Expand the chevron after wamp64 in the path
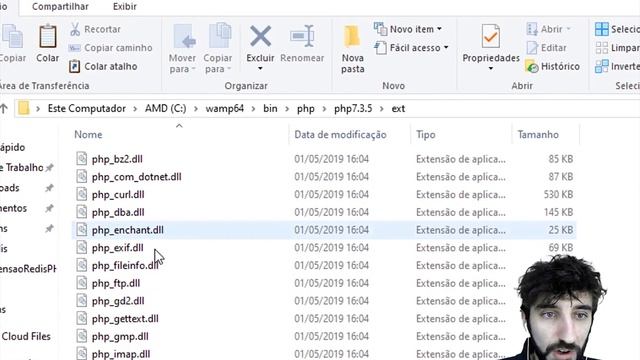This screenshot has width=640, height=360. [x=253, y=109]
